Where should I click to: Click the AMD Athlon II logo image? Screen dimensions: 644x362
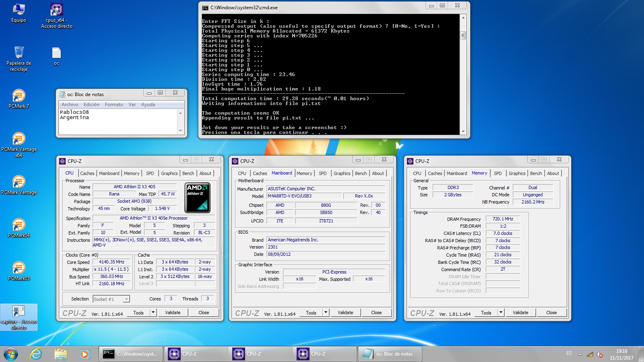(x=197, y=197)
